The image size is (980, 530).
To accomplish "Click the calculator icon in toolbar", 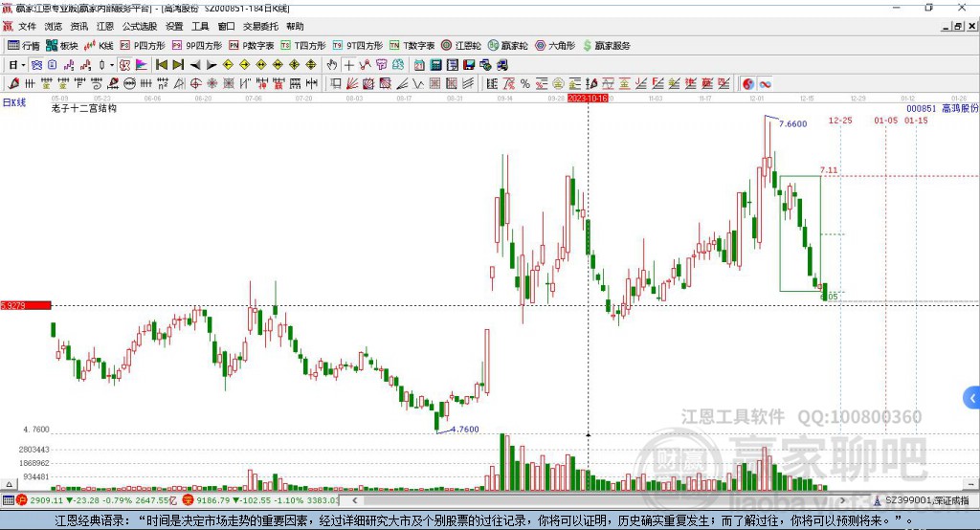I will click(435, 65).
